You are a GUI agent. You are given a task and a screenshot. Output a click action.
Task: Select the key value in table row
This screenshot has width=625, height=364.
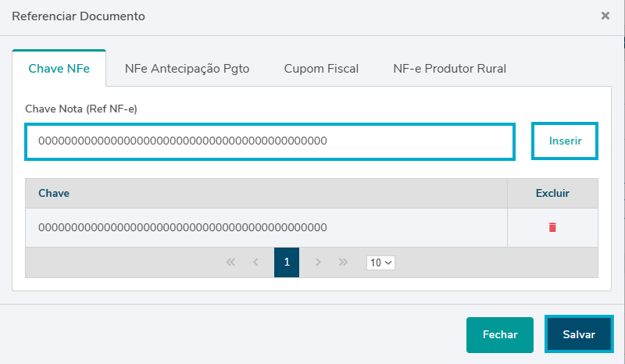182,227
